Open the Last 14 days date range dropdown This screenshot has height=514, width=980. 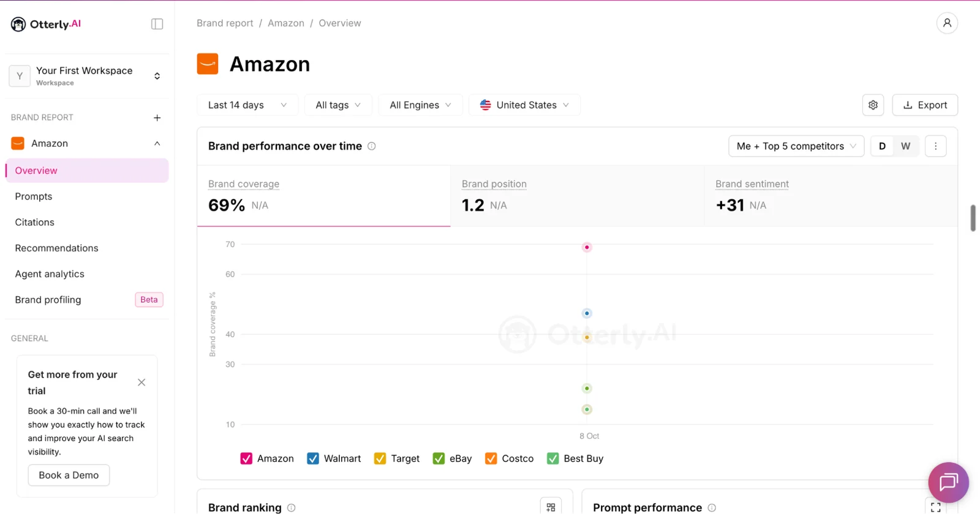coord(247,105)
